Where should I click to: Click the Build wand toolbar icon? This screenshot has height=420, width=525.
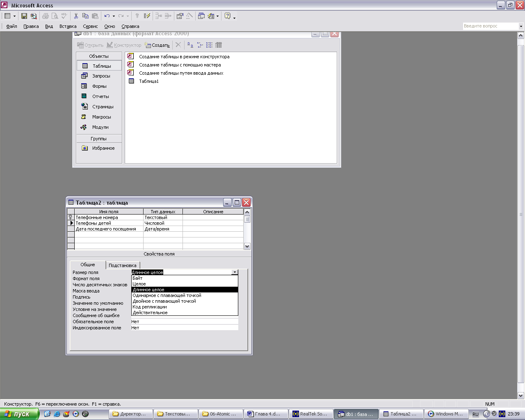[x=189, y=16]
